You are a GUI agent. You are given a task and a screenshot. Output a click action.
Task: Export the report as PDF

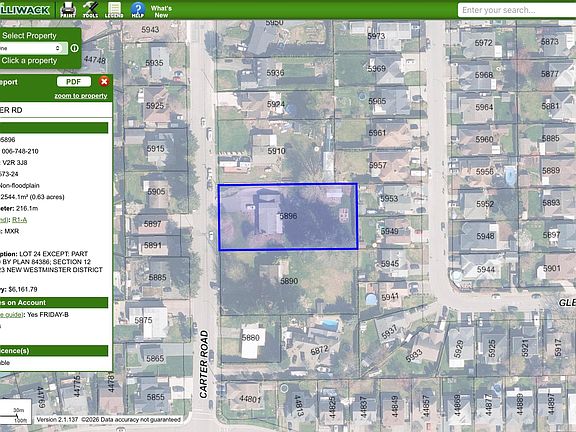[73, 82]
